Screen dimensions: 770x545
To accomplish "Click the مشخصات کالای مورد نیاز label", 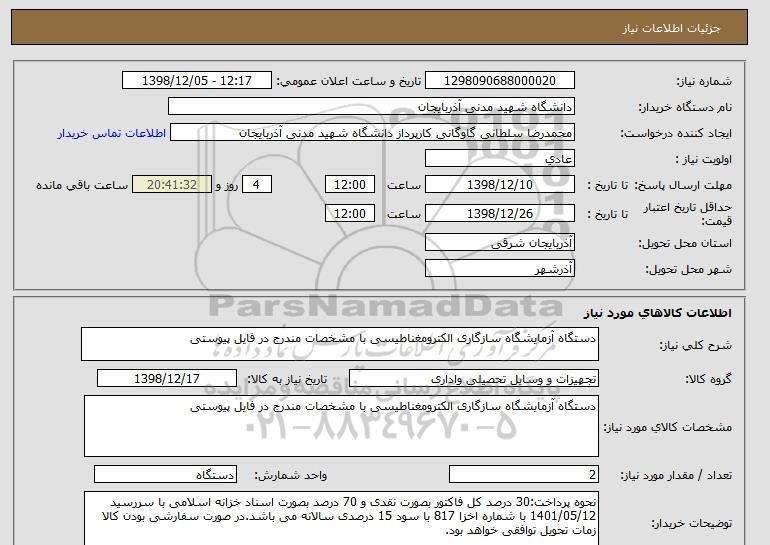I will 668,427.
